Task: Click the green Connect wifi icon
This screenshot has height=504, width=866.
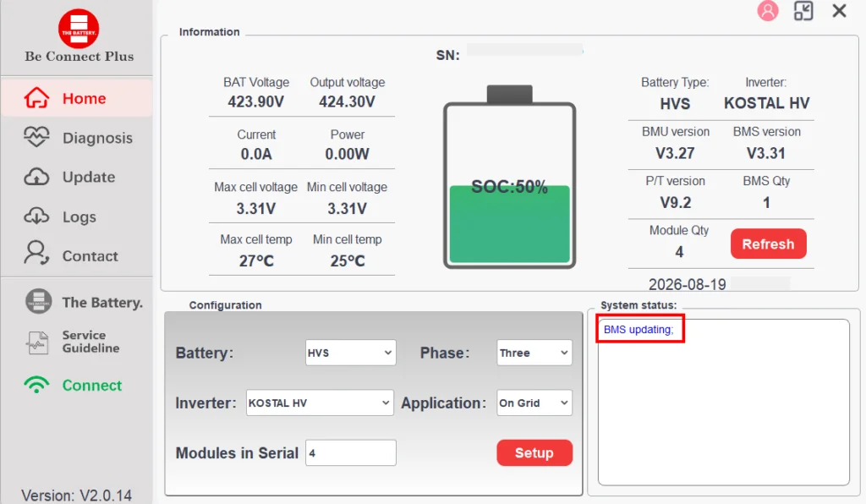Action: pyautogui.click(x=36, y=385)
